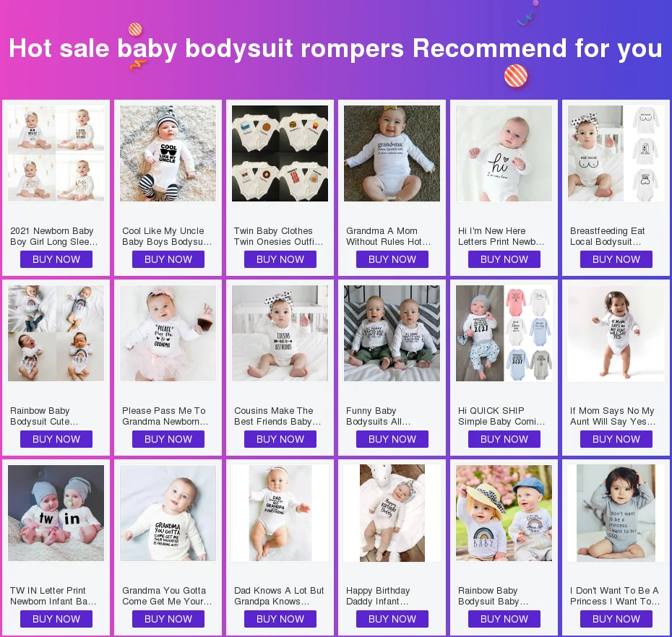The width and height of the screenshot is (672, 637).
Task: Open the Please Pass Me To Grandma photo
Action: point(168,333)
